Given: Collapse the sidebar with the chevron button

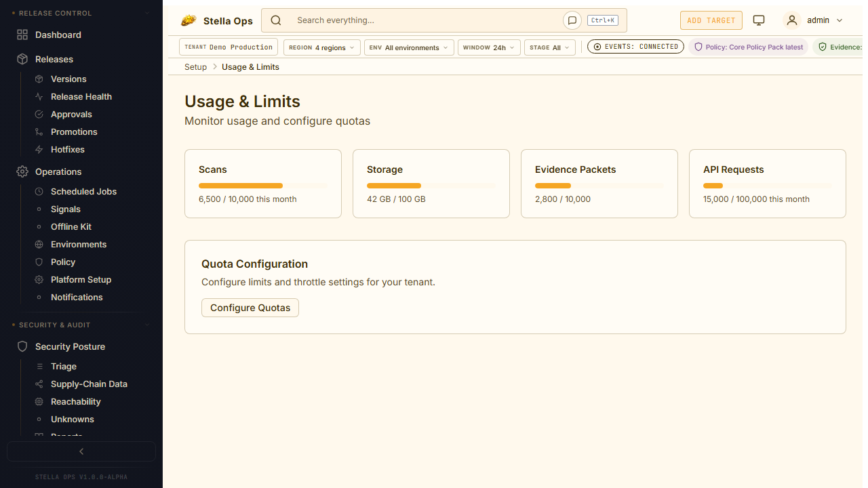Looking at the screenshot, I should [x=81, y=451].
